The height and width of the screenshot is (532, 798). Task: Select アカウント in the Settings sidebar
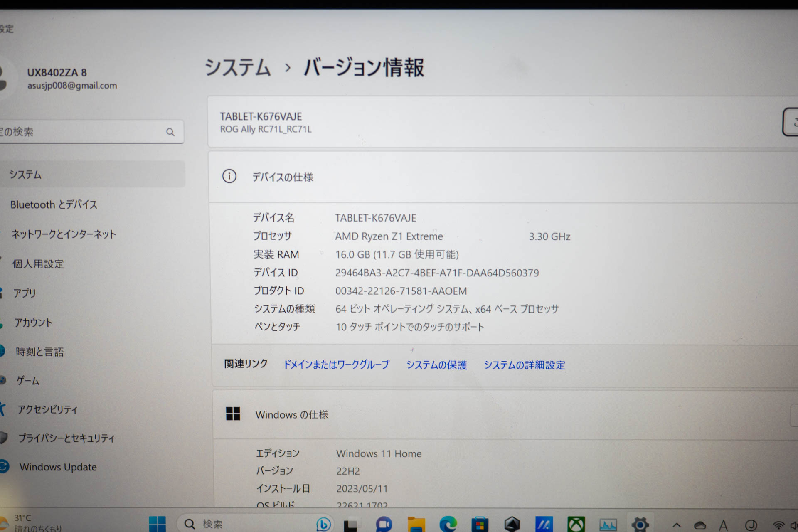point(34,323)
